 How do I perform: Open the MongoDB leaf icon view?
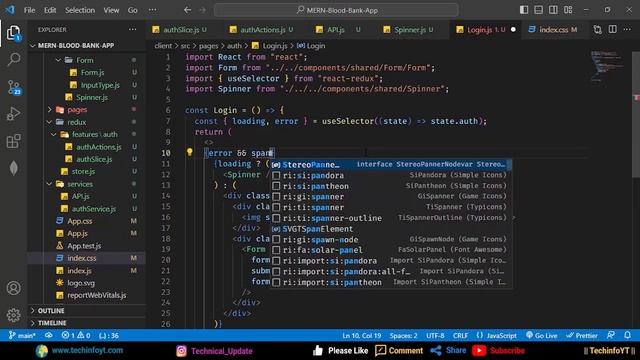13,168
